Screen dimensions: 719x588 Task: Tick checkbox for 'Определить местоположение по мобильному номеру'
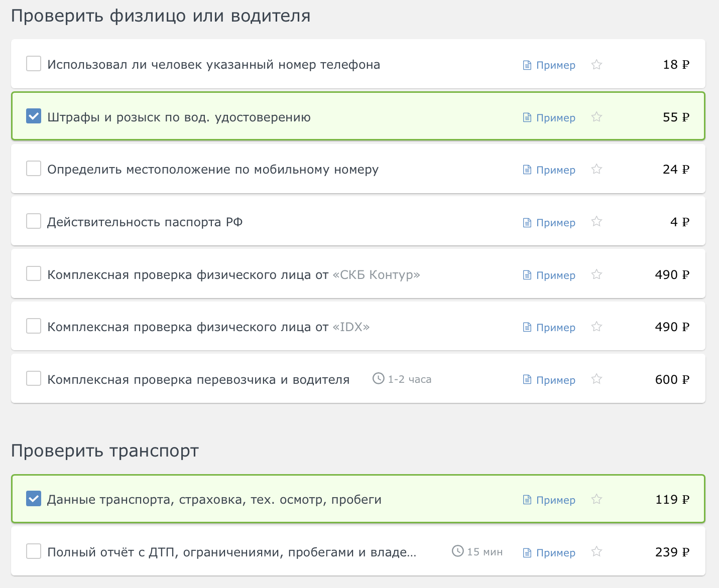click(34, 169)
